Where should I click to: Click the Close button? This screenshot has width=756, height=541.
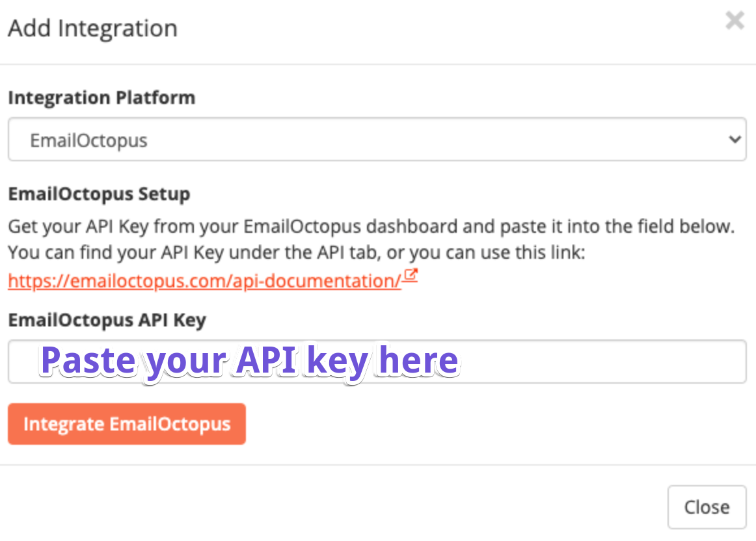click(x=707, y=507)
